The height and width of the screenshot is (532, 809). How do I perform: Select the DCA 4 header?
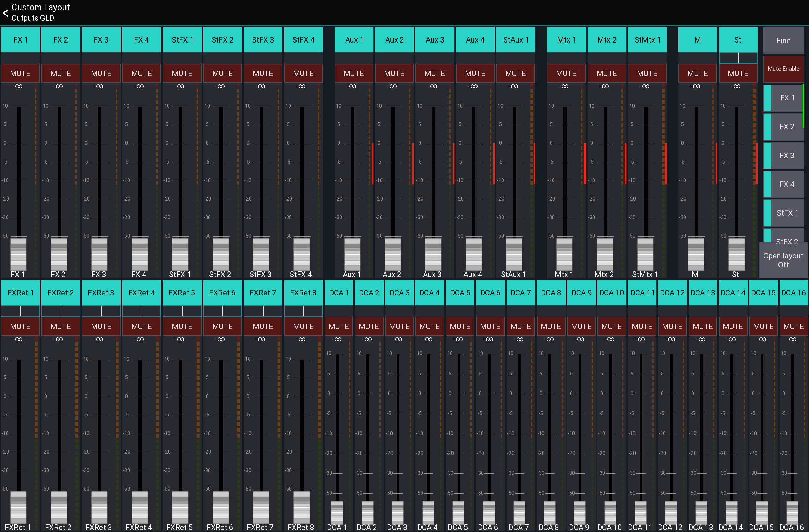[x=430, y=293]
